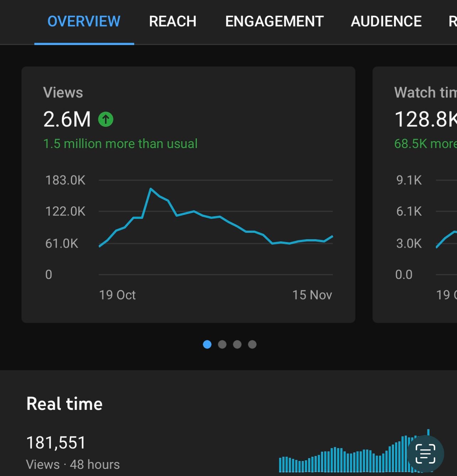Screen dimensions: 457x476
Task: Tap the 2.6M views total
Action: click(x=67, y=119)
